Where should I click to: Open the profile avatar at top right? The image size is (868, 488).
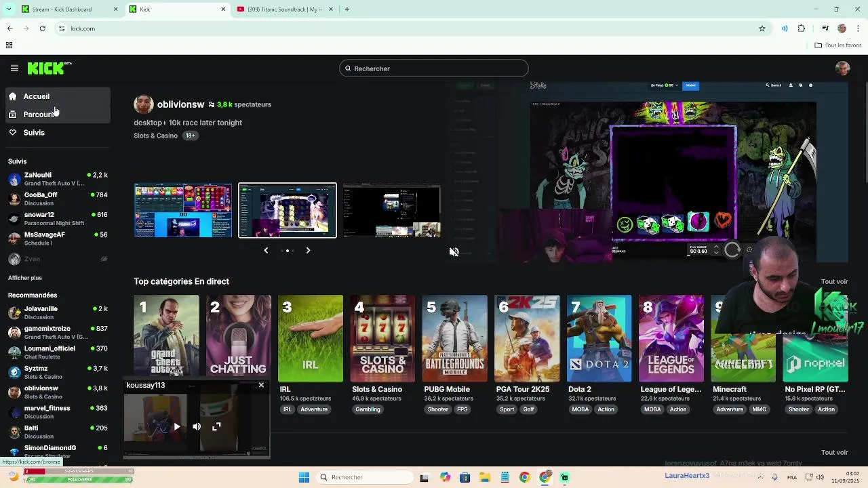coord(842,68)
